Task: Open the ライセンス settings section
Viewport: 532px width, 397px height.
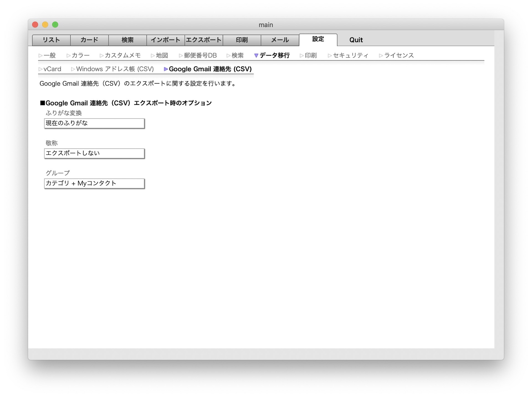Action: [397, 55]
